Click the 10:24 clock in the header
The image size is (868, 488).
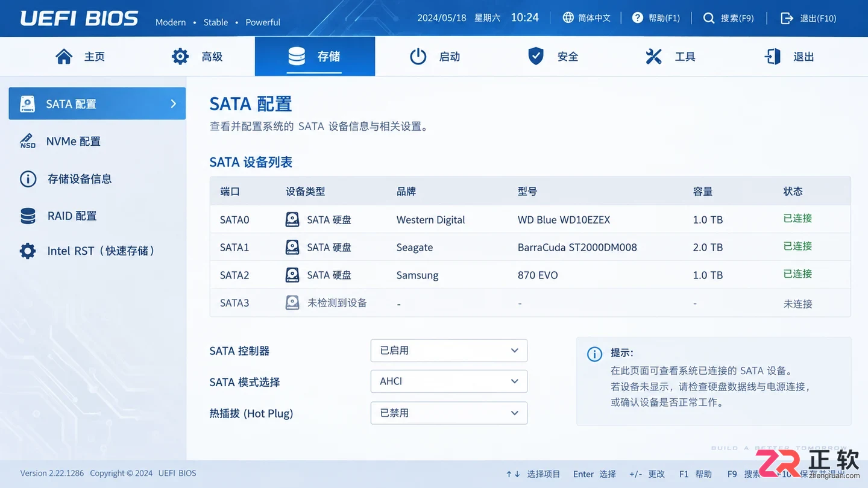coord(524,17)
